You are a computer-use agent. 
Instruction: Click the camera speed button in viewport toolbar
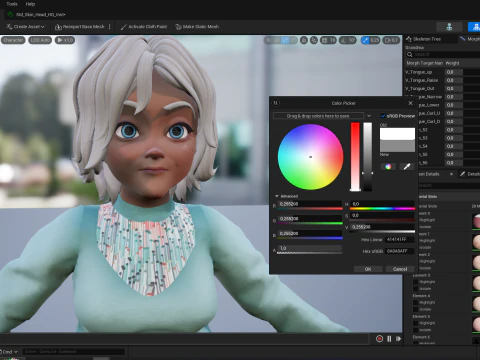(391, 40)
